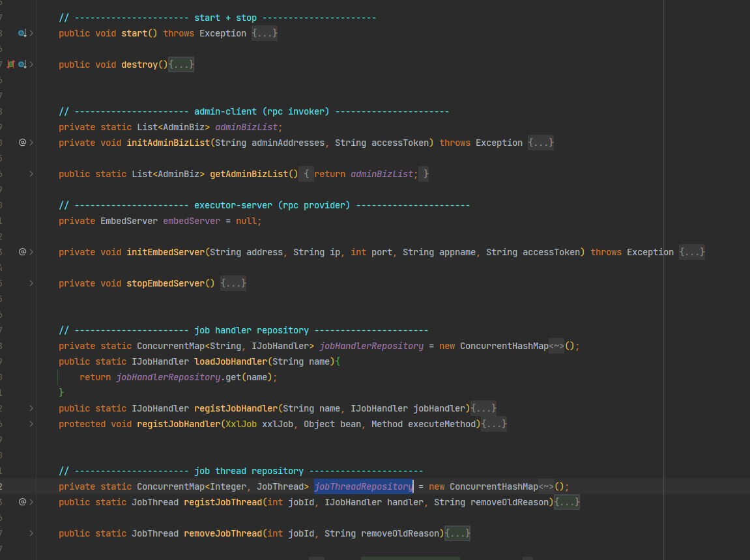The width and height of the screenshot is (750, 560).
Task: Unfold the {...} body after start() throws Exception
Action: point(265,33)
